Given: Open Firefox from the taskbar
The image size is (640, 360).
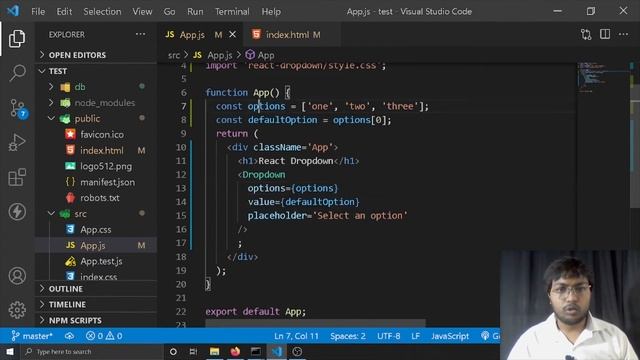Looking at the screenshot, I should (235, 351).
